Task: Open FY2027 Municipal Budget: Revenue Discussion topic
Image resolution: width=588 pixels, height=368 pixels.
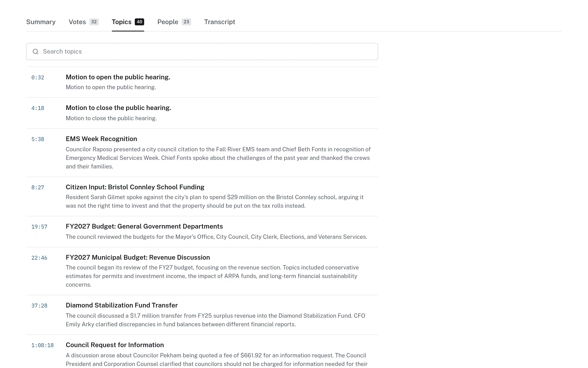Action: point(138,258)
